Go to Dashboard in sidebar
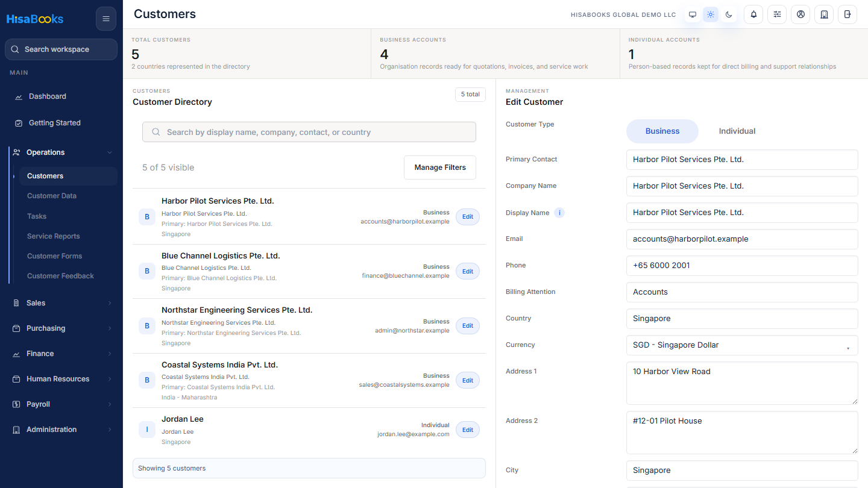The height and width of the screenshot is (488, 868). tap(61, 96)
